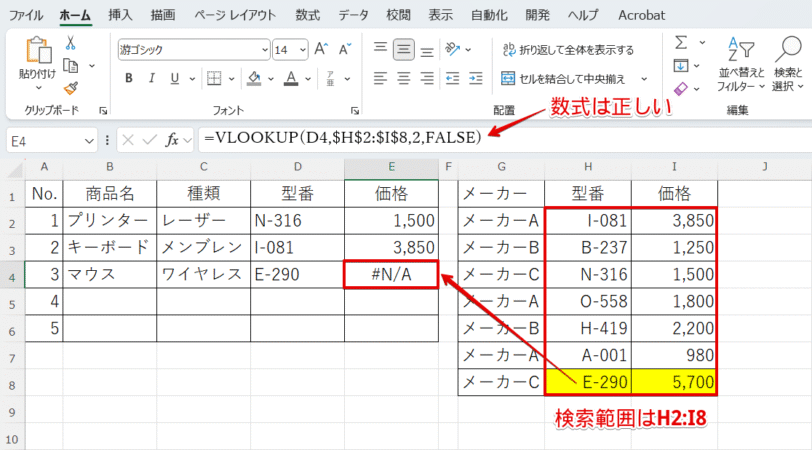Click セルを結合して中央揃え merge button

pyautogui.click(x=563, y=79)
